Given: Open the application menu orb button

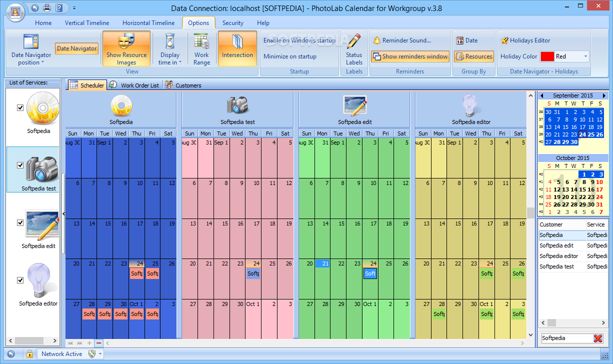Looking at the screenshot, I should pyautogui.click(x=16, y=11).
